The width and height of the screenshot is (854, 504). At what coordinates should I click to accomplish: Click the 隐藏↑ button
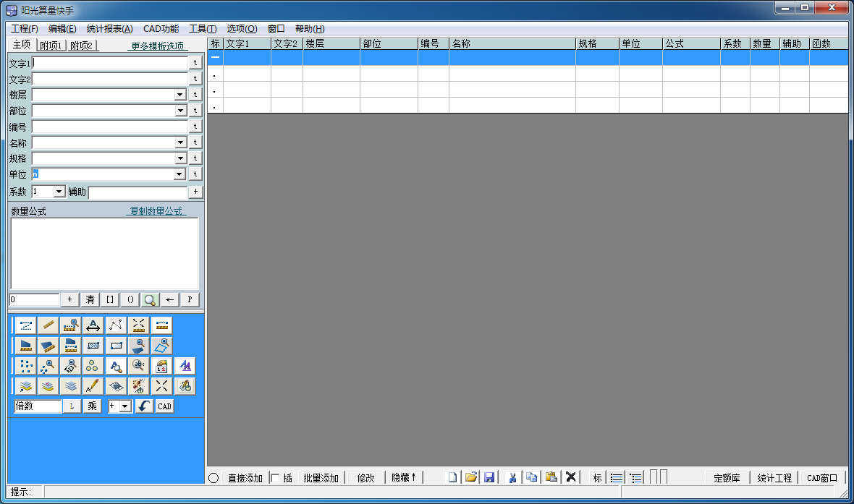[404, 477]
